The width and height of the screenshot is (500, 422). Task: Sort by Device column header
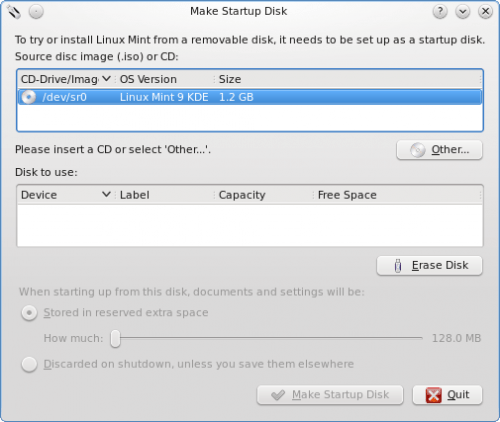pyautogui.click(x=66, y=195)
